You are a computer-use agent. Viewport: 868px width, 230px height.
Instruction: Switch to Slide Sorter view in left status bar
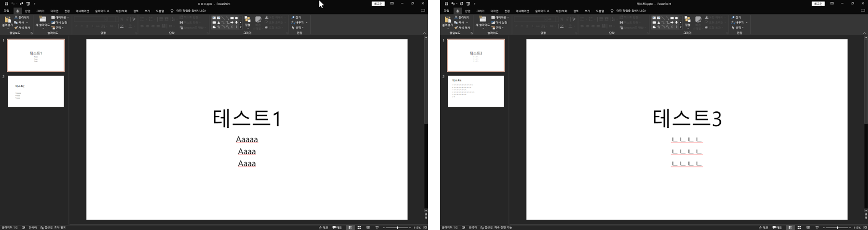pos(359,227)
